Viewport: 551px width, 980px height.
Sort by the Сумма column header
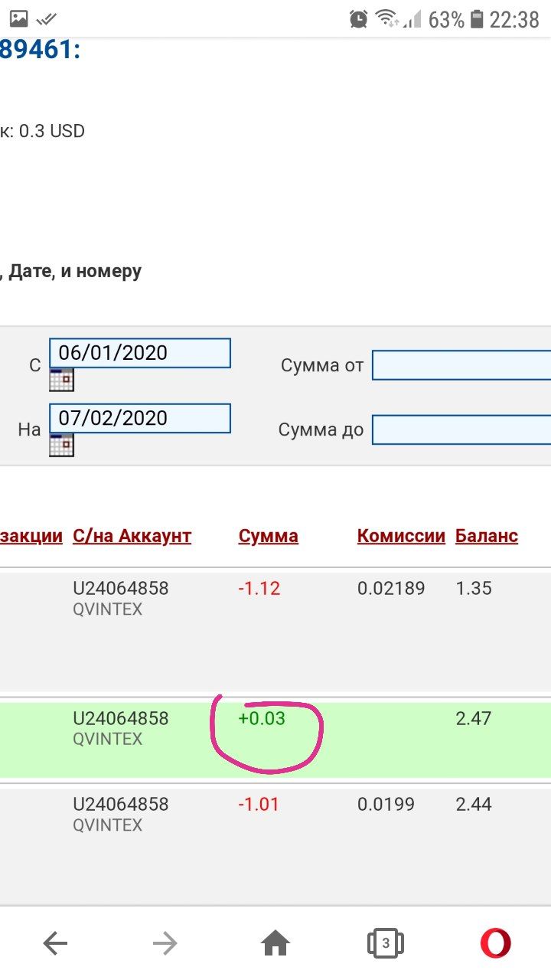tap(268, 536)
